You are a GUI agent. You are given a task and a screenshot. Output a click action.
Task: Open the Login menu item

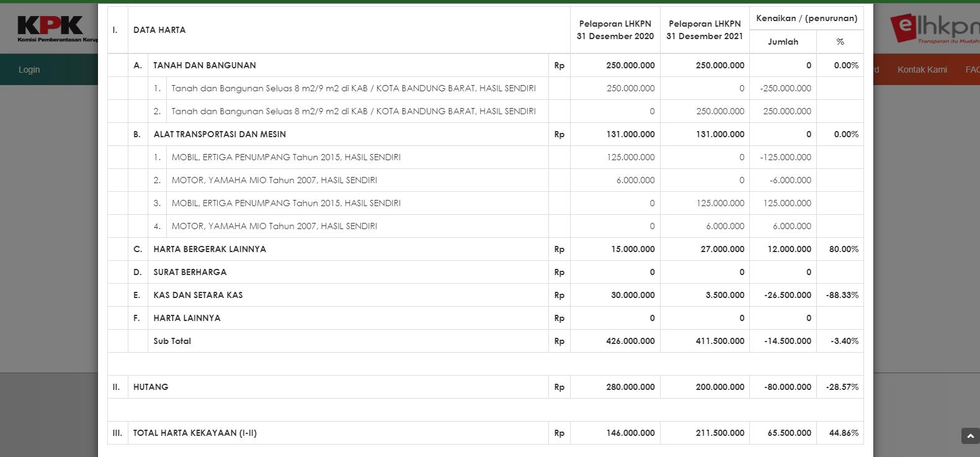(29, 70)
